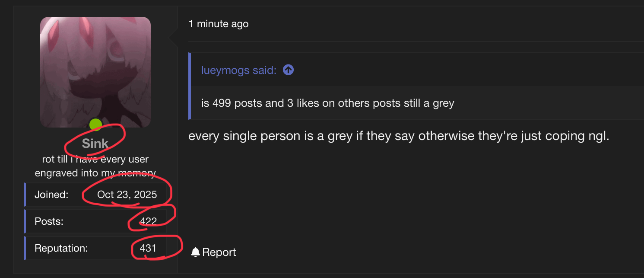Viewport: 644px width, 278px height.
Task: Click the bell icon beside Report
Action: click(x=196, y=252)
